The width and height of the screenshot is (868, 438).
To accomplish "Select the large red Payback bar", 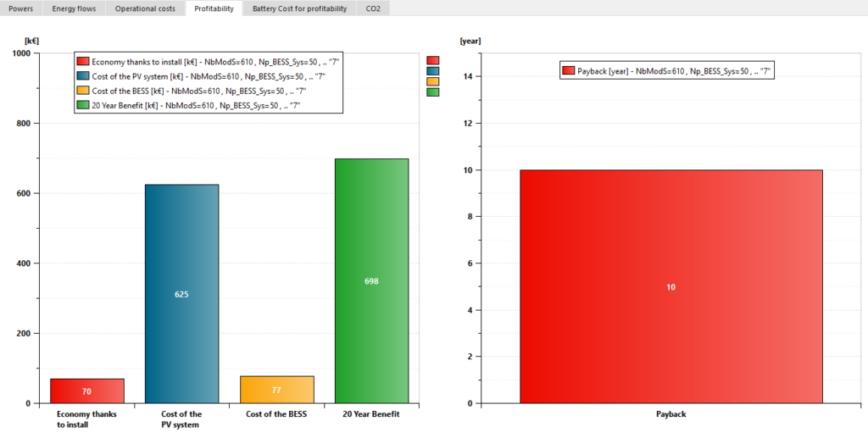I will (x=670, y=286).
